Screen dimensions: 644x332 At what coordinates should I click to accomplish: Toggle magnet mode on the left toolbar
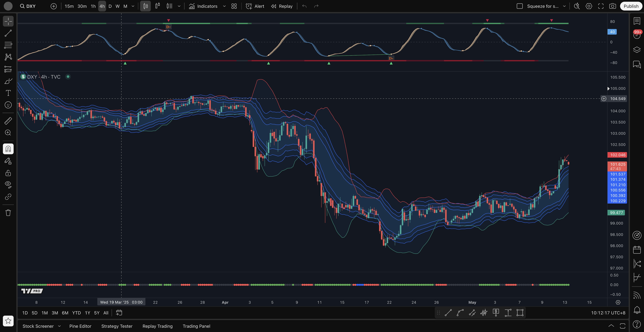(x=8, y=149)
